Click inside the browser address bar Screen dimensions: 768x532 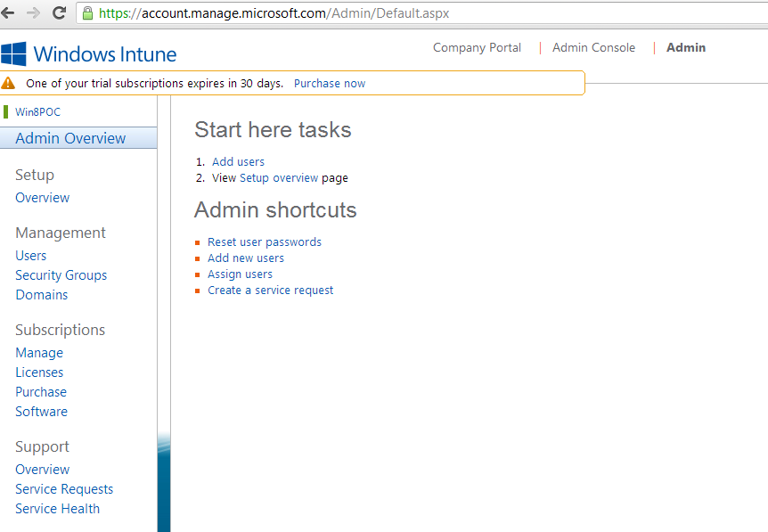(x=267, y=13)
